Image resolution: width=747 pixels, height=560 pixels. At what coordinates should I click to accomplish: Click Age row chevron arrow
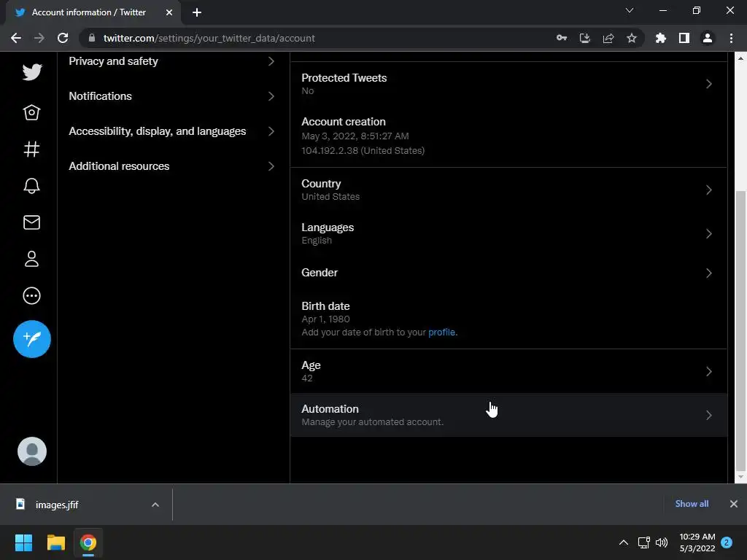pos(709,371)
